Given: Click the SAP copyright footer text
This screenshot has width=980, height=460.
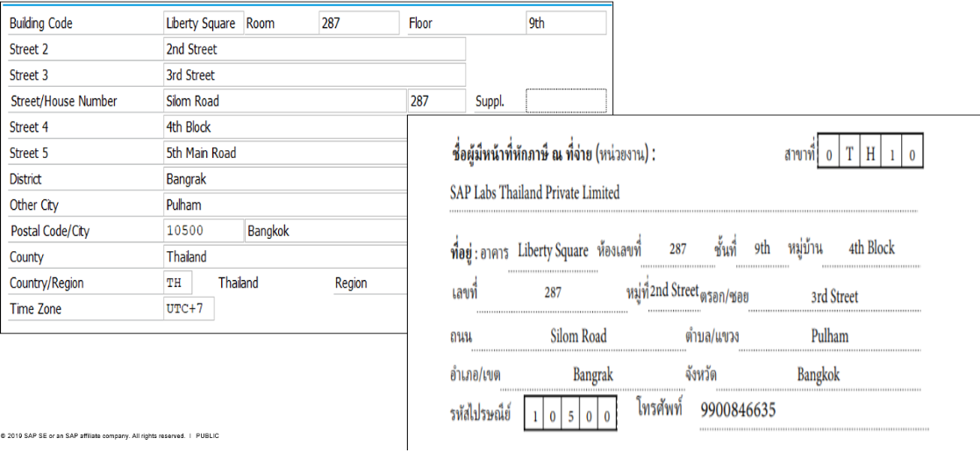Looking at the screenshot, I should click(110, 435).
